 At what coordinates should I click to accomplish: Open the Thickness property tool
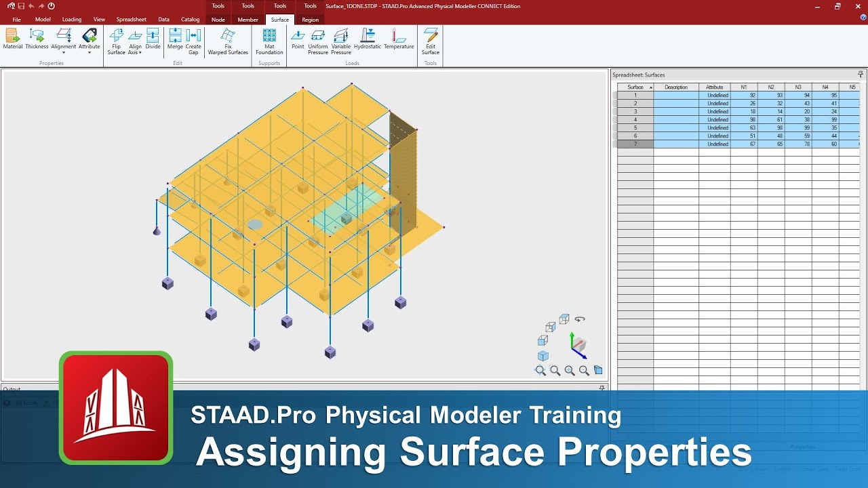[37, 40]
